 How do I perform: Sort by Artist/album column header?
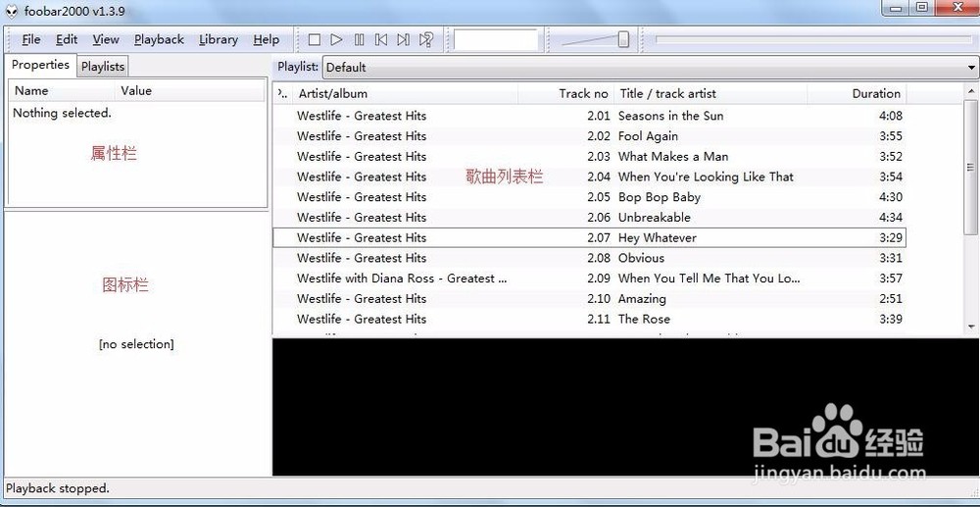(x=405, y=94)
